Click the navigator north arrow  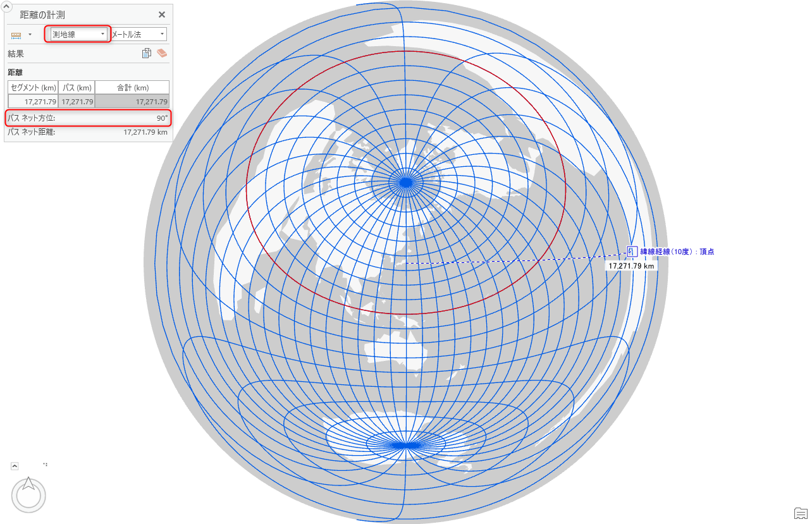coord(28,484)
